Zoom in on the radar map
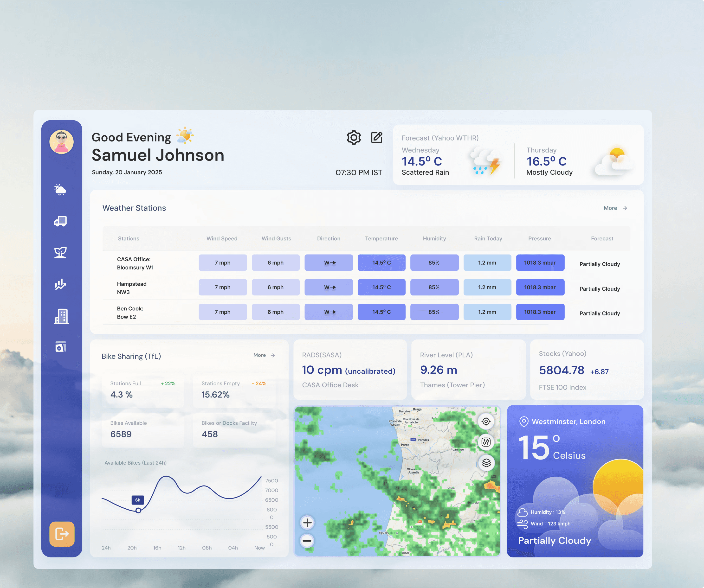Screen dimensions: 704x588 (307, 522)
